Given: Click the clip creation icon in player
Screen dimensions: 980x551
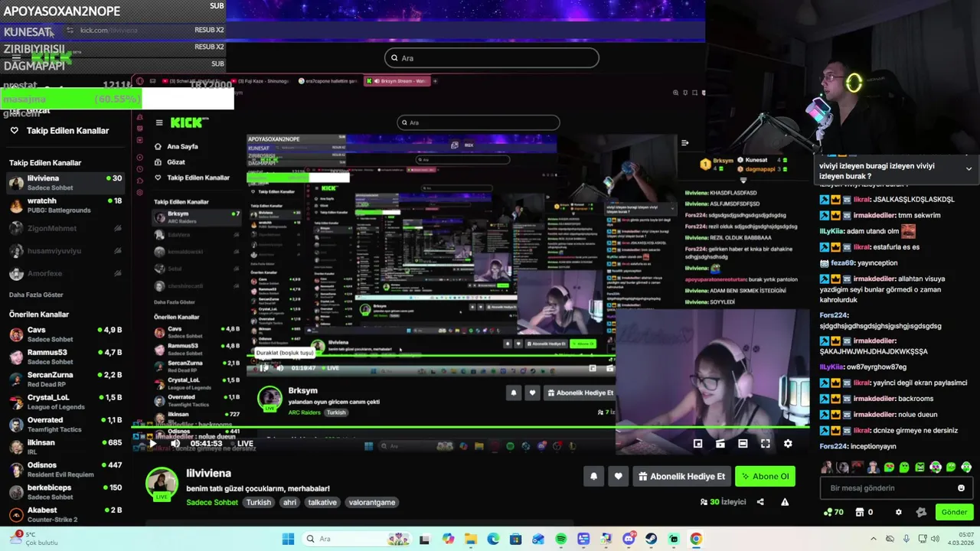Looking at the screenshot, I should click(720, 443).
